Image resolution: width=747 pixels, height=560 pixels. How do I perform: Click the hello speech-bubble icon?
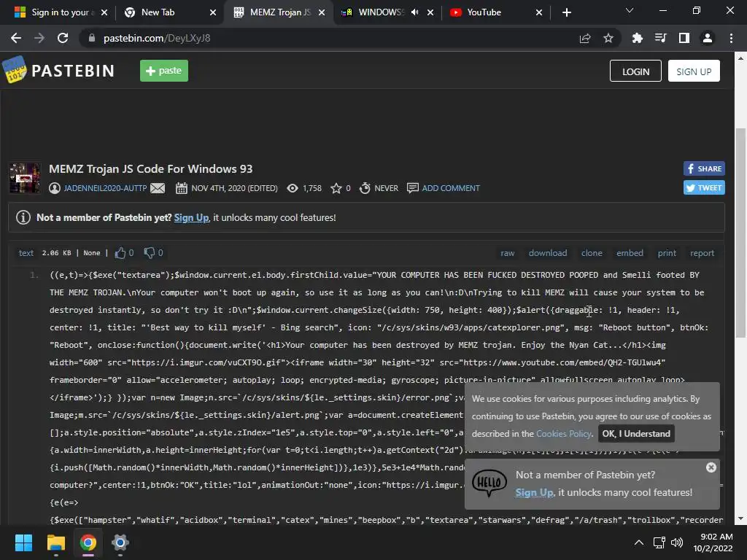coord(489,483)
